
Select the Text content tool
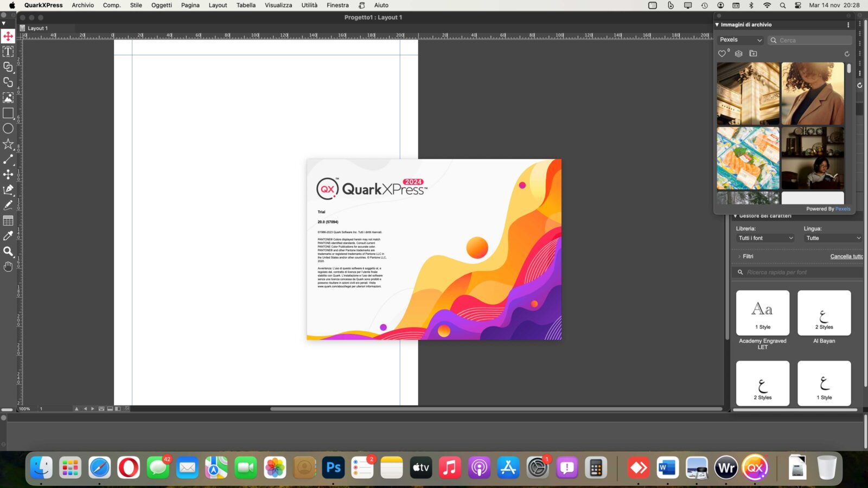click(8, 52)
